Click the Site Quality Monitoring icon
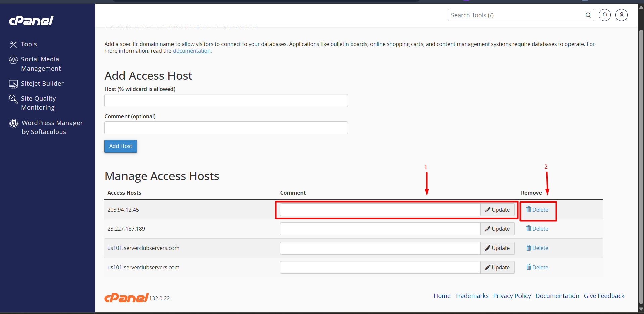The height and width of the screenshot is (314, 644). (x=13, y=99)
